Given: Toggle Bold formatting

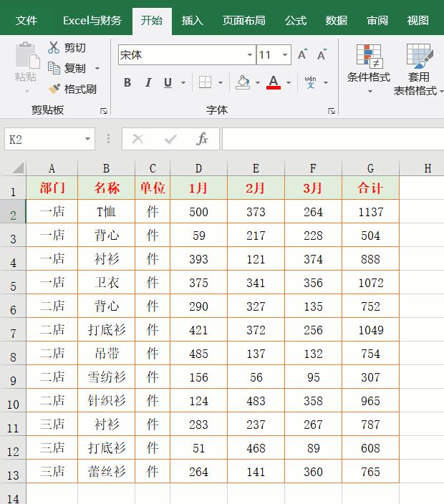Looking at the screenshot, I should [x=127, y=82].
